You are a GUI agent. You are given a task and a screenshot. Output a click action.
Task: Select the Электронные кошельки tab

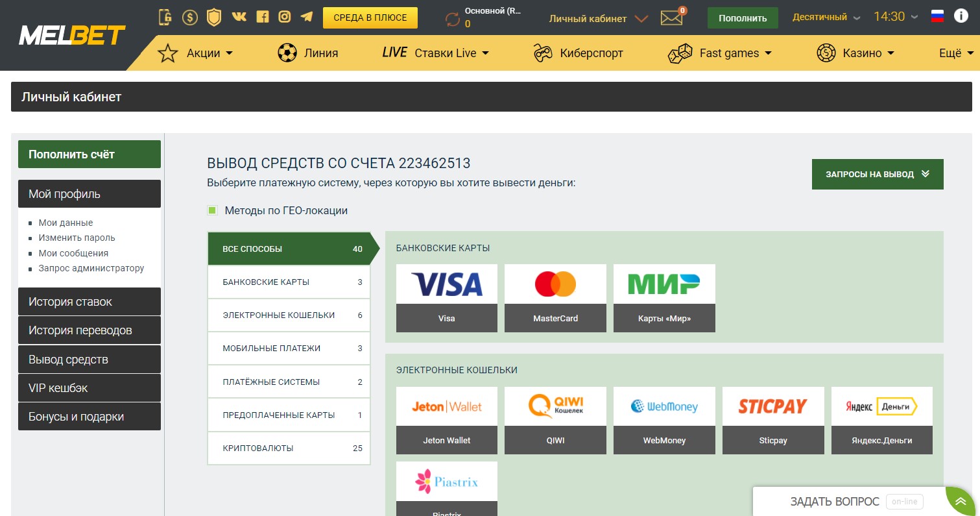[x=289, y=315]
